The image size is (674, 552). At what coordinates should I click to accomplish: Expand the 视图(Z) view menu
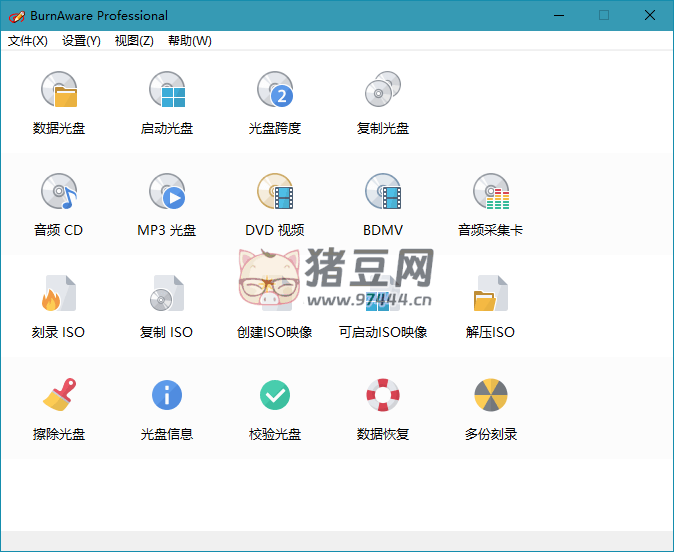pyautogui.click(x=134, y=41)
